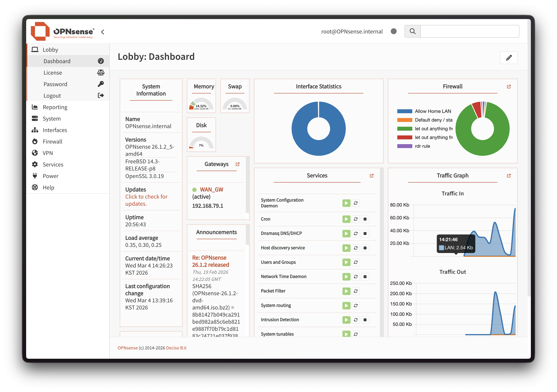The image size is (557, 392).
Task: Open Gateways widget external link icon
Action: click(x=238, y=164)
